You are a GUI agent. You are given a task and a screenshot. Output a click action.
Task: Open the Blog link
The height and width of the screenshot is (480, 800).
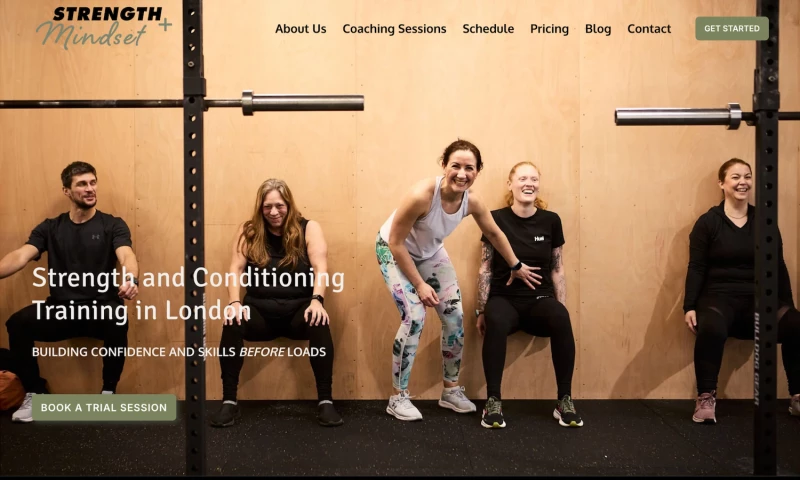coord(598,29)
